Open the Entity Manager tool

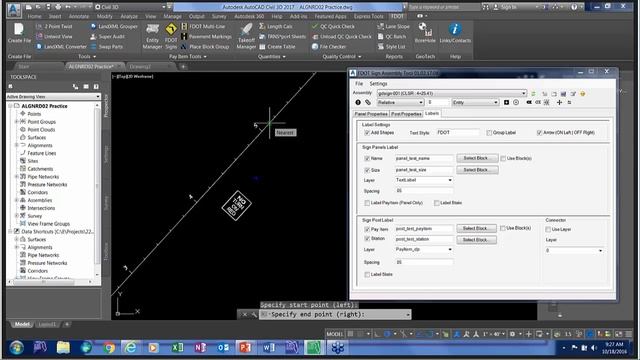point(152,36)
